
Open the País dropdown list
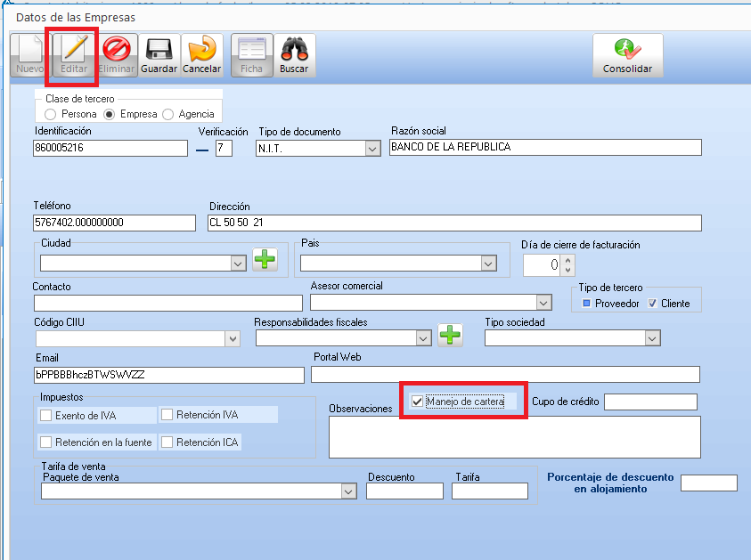487,264
